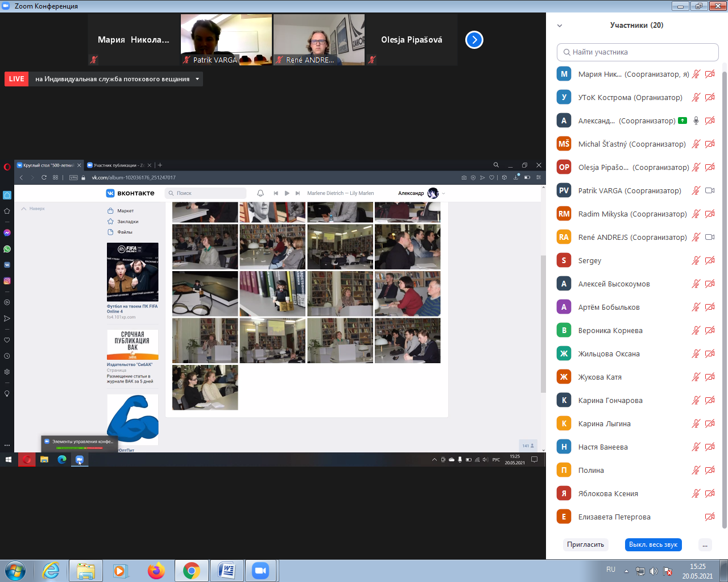Click the Windows Start orb

15,570
